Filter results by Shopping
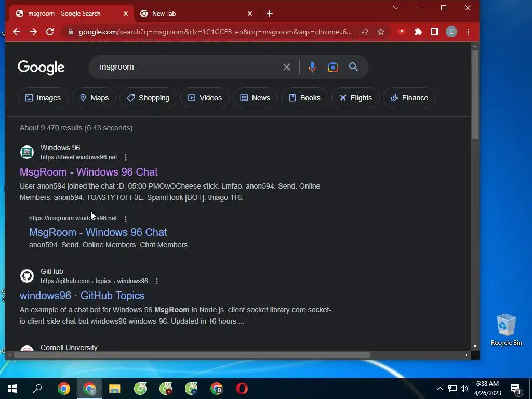Screen dimensions: 532x399 pos(148,98)
